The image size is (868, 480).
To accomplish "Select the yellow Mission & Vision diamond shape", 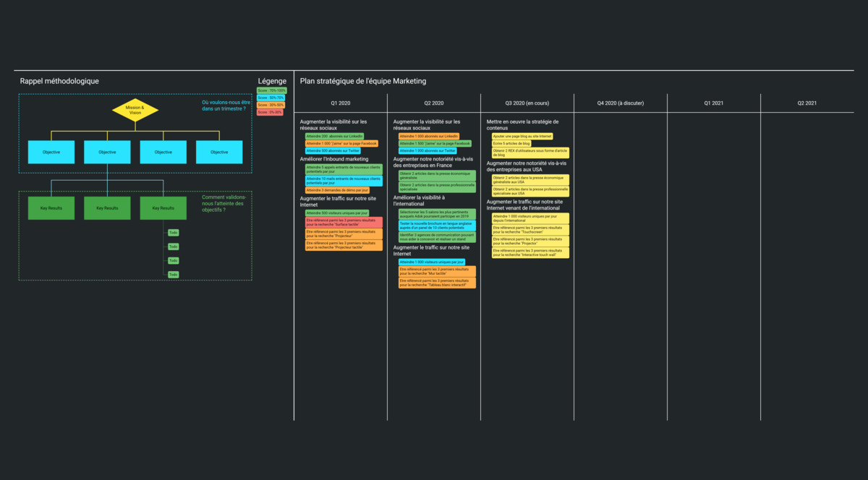I will click(136, 111).
